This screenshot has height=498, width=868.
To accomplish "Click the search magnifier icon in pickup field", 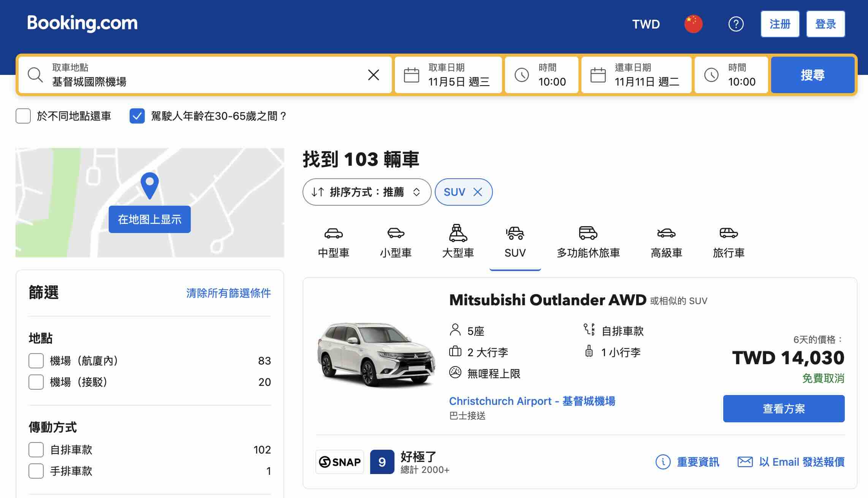I will pyautogui.click(x=35, y=75).
